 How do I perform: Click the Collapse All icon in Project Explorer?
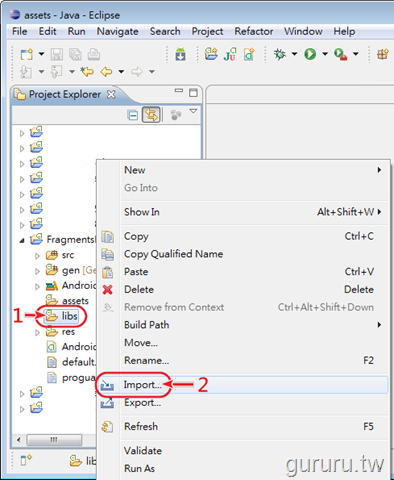[x=133, y=115]
